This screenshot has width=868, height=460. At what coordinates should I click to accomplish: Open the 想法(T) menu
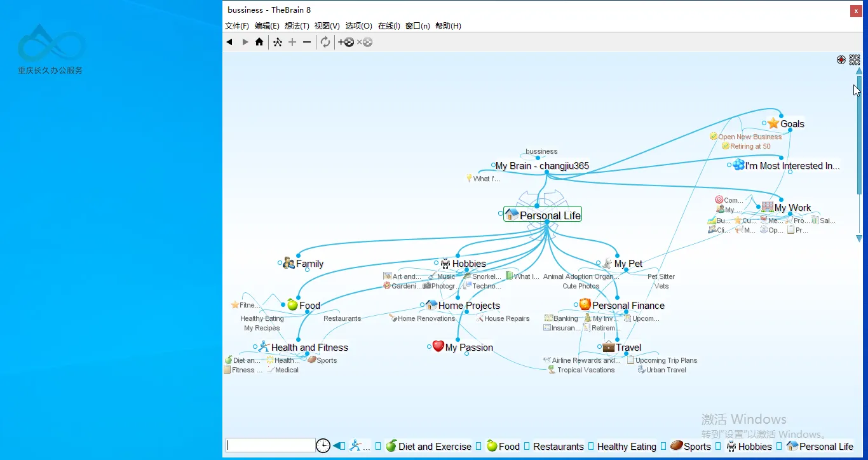pyautogui.click(x=297, y=26)
